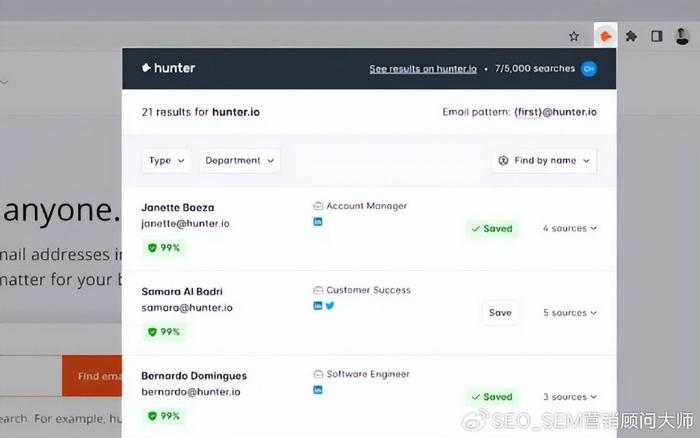Click the 21 results for hunter.io heading
The width and height of the screenshot is (700, 438).
coord(200,112)
